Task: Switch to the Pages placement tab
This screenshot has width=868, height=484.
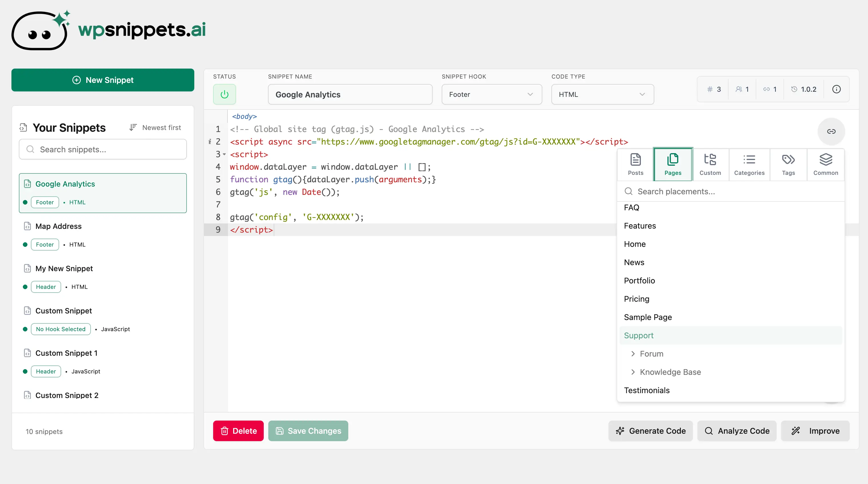Action: tap(673, 164)
